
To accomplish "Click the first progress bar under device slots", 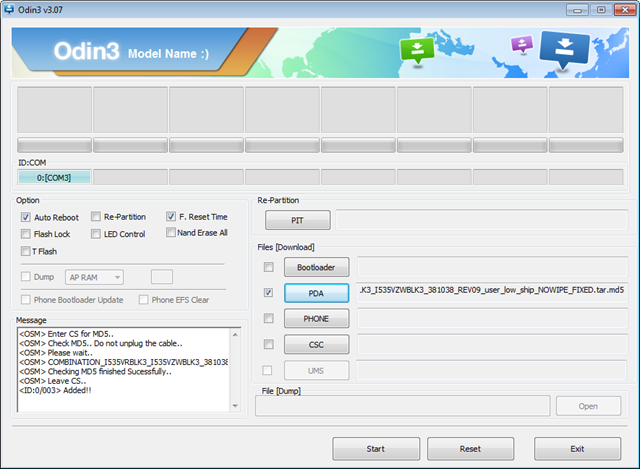I will tap(54, 145).
